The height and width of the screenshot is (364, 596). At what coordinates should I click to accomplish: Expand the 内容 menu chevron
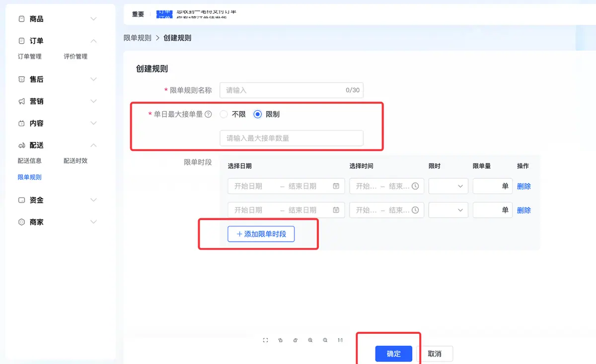[93, 123]
